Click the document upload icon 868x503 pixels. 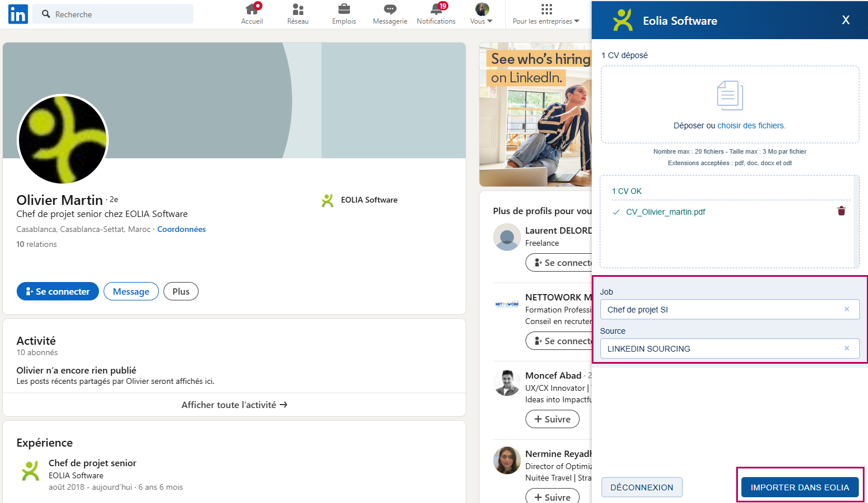point(730,96)
